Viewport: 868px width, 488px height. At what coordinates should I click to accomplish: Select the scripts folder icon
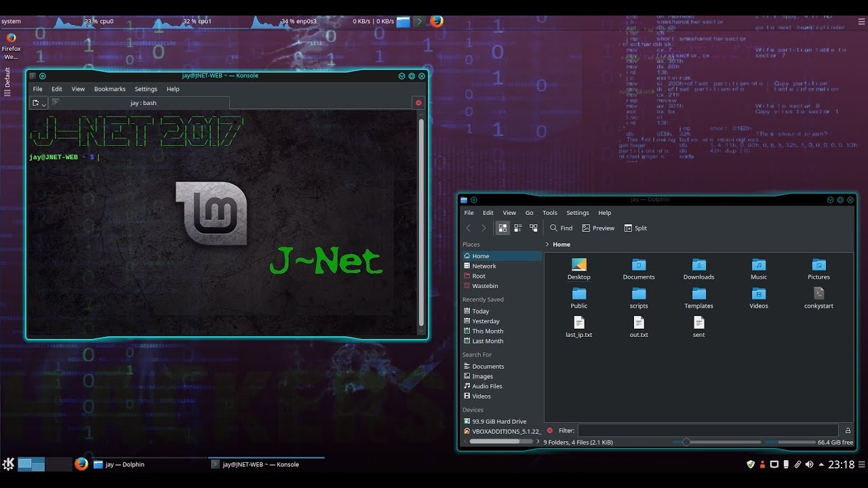[639, 293]
